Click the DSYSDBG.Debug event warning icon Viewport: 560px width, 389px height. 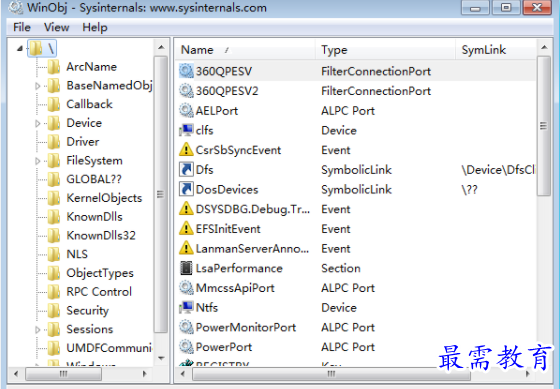[186, 209]
